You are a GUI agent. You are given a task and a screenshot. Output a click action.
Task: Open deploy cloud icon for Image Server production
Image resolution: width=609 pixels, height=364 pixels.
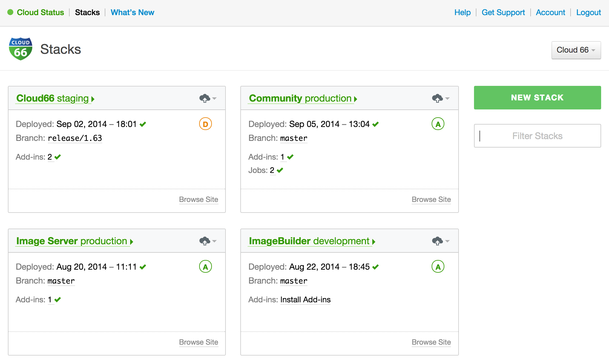[205, 241]
